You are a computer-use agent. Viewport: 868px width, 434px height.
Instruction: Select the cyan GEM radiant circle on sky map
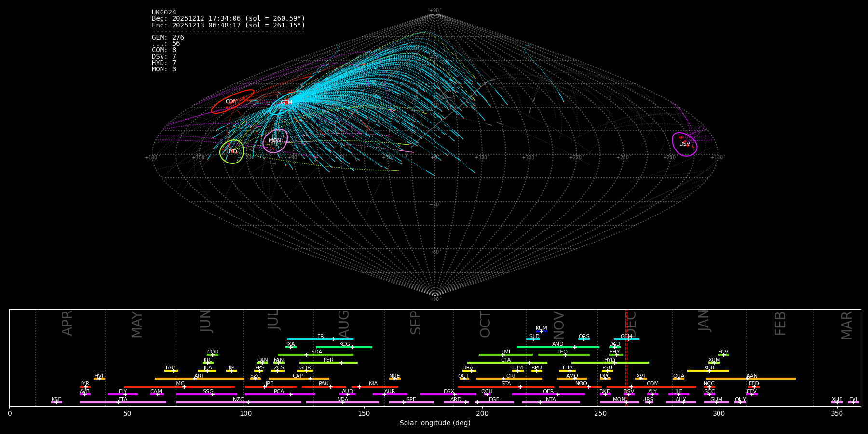pos(286,102)
